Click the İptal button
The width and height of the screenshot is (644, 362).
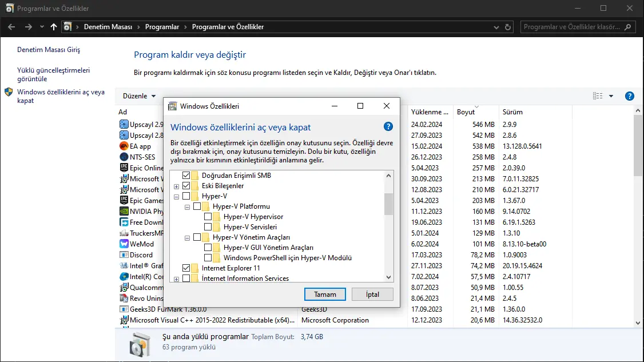[x=372, y=294]
